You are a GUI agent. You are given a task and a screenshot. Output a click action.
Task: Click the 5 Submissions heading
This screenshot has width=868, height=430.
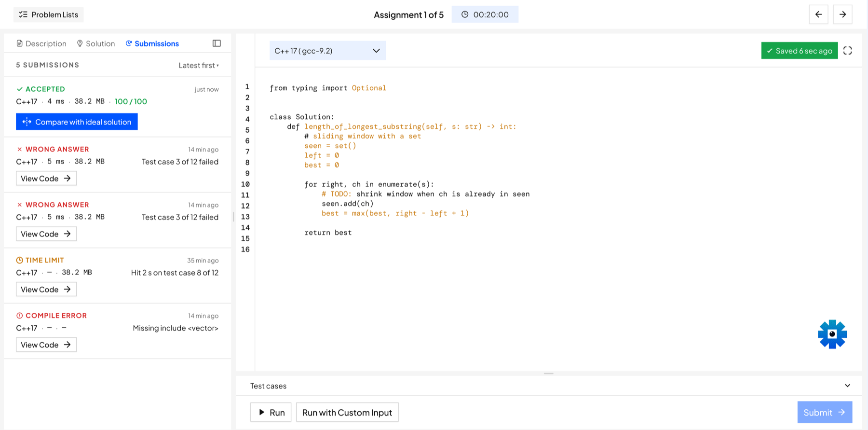[x=47, y=65]
